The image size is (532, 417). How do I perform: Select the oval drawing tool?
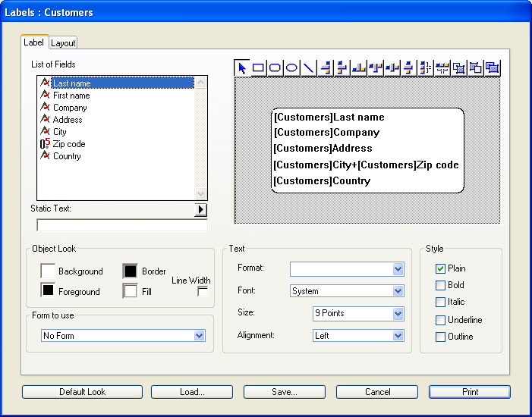click(x=291, y=68)
